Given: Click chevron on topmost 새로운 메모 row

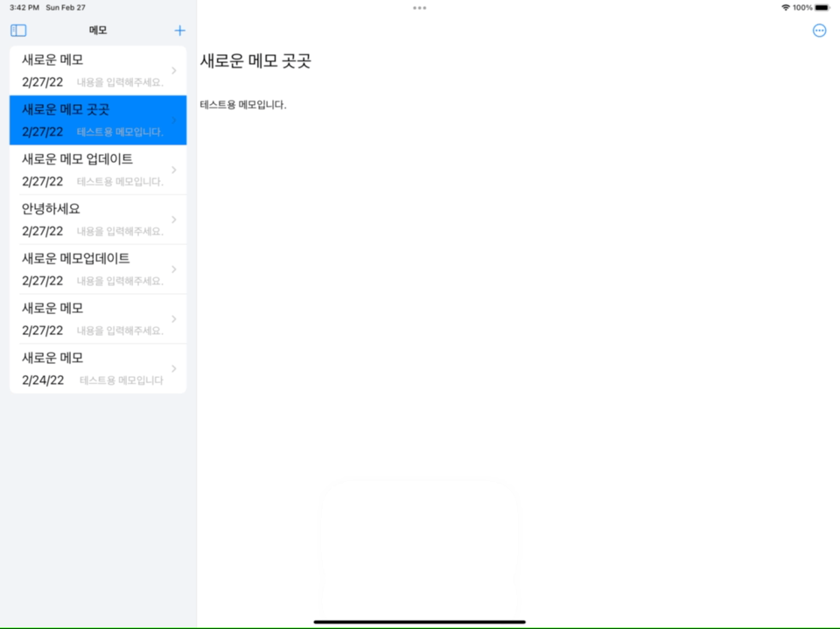Looking at the screenshot, I should (x=174, y=70).
